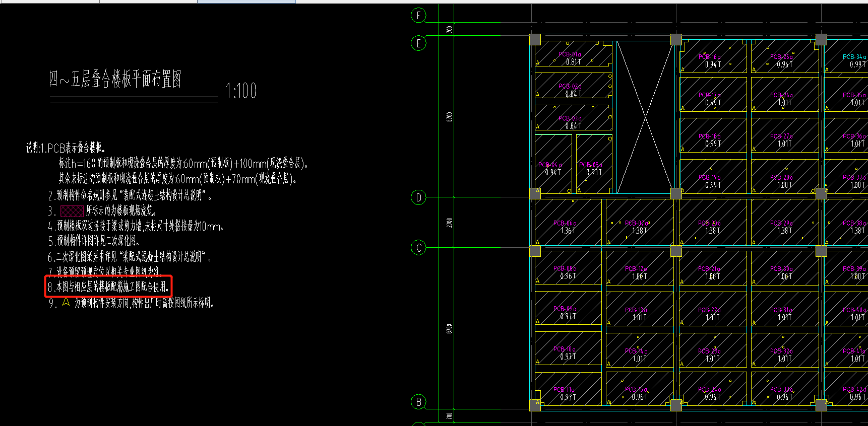
Task: Select note 7 about 设备预留预埋定位
Action: point(105,272)
